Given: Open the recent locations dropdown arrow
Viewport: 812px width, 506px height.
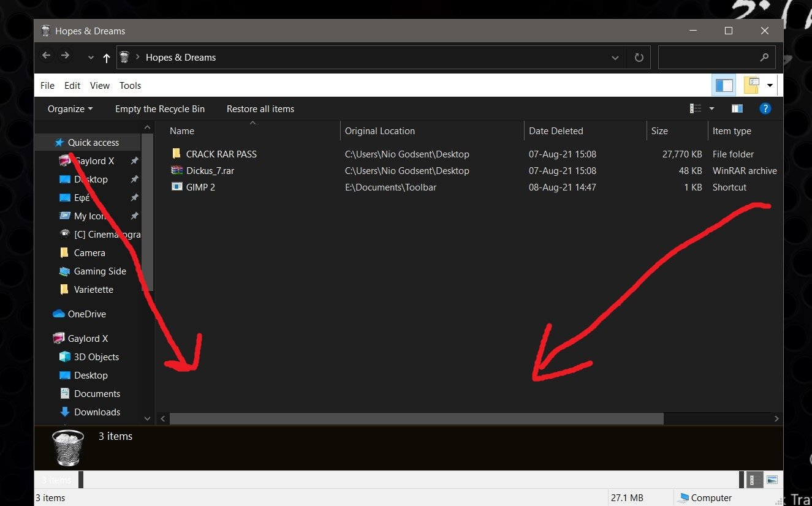Looking at the screenshot, I should (x=91, y=58).
